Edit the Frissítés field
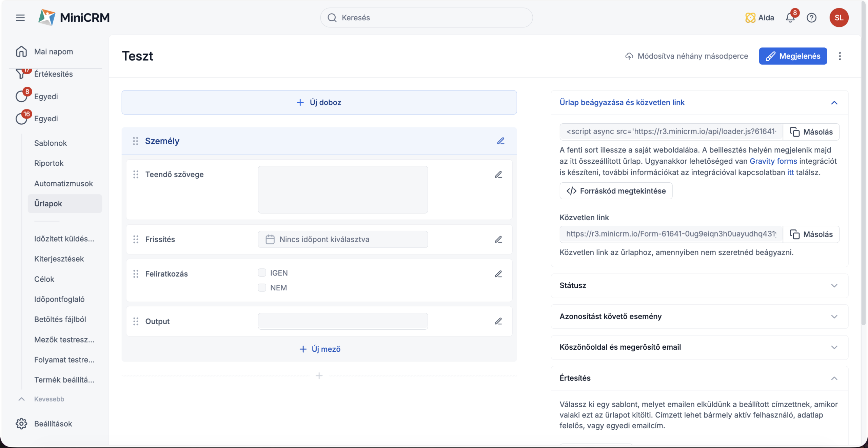Viewport: 868px width, 448px height. (x=498, y=240)
